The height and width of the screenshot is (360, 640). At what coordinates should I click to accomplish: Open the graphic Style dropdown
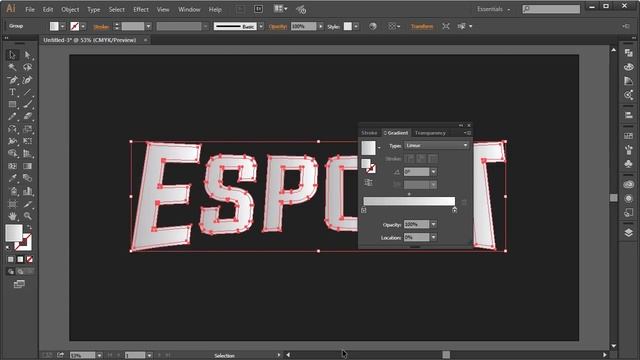356,26
